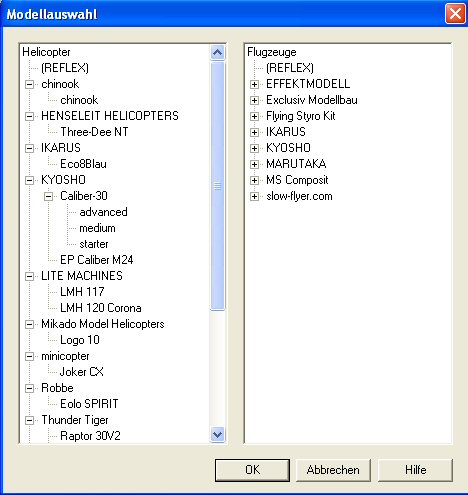
Task: Click helicopter list scroll up arrow
Action: (218, 52)
